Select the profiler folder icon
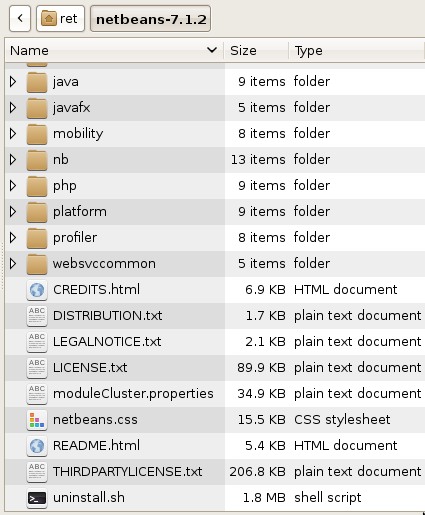The image size is (425, 515). (37, 238)
